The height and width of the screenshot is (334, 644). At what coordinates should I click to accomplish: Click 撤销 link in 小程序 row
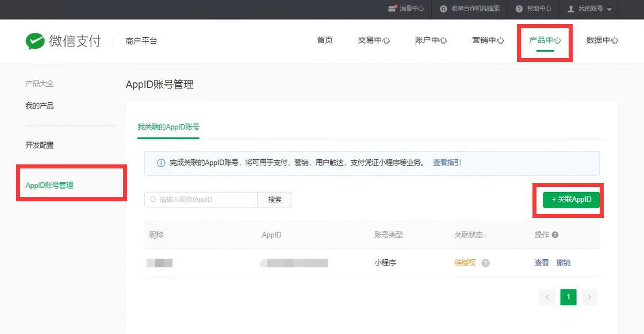[563, 263]
